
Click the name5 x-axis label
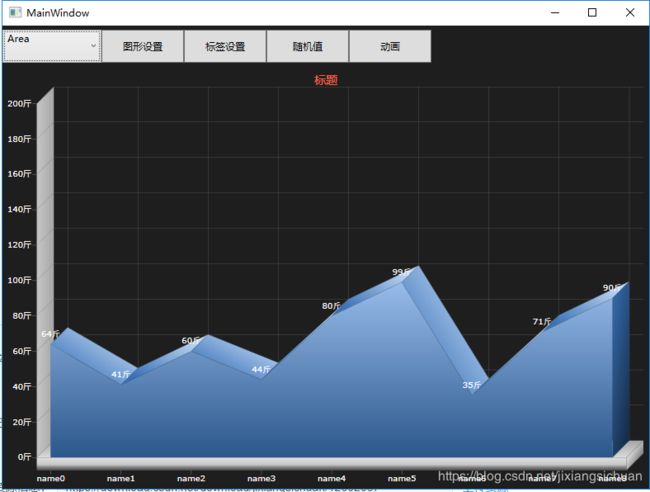pyautogui.click(x=402, y=478)
